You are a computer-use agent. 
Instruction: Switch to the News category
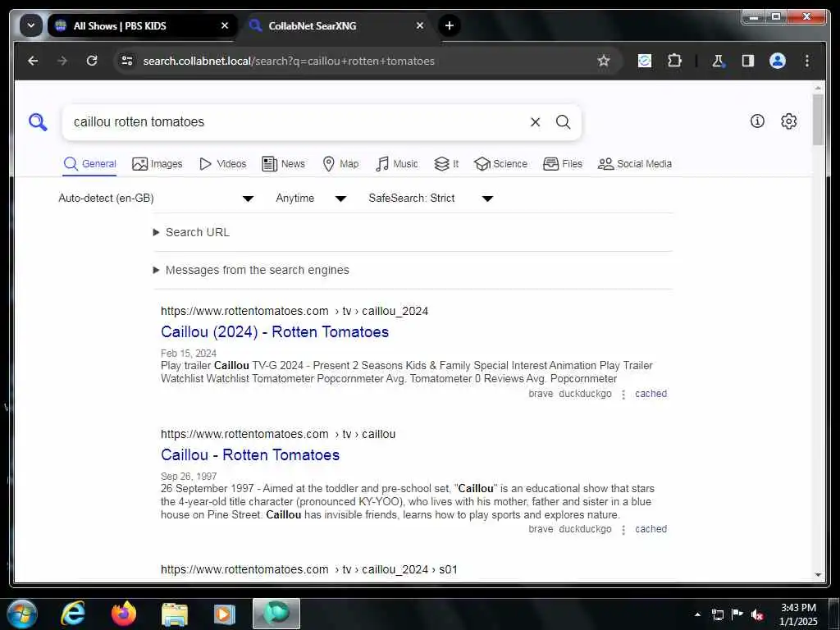pos(283,164)
